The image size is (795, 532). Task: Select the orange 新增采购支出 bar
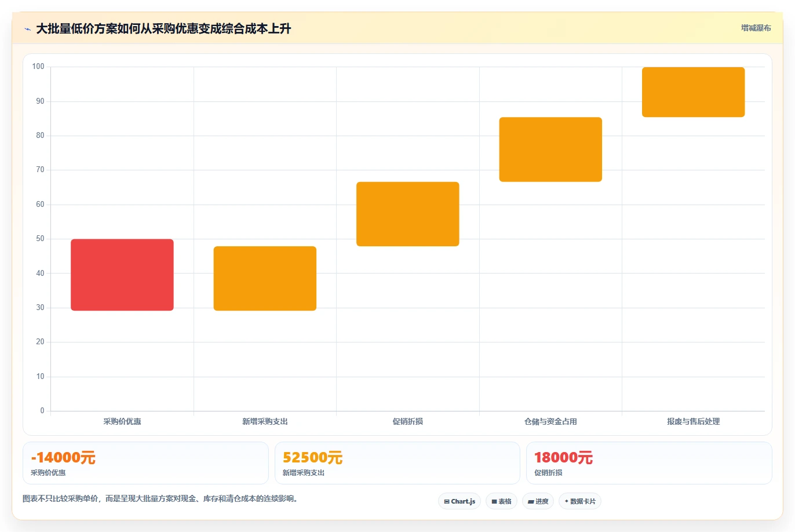(x=265, y=279)
